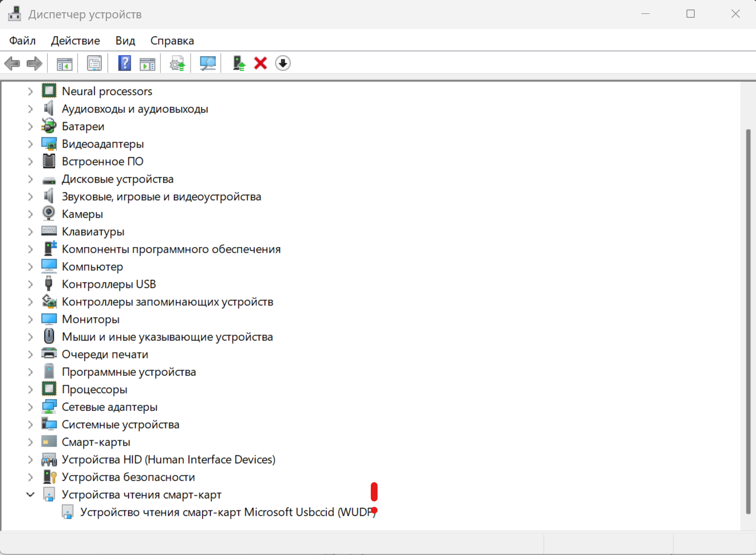756x555 pixels.
Task: Click the Device Manager title bar icon
Action: click(x=14, y=14)
